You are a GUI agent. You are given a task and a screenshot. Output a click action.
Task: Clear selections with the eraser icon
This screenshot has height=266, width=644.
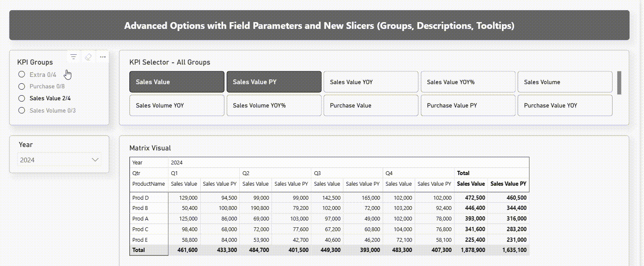coord(88,57)
